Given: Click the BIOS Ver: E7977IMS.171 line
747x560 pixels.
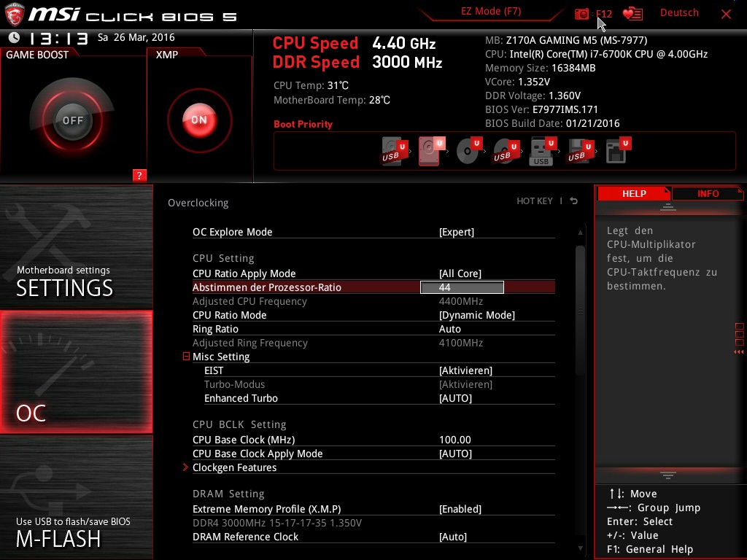Looking at the screenshot, I should [541, 109].
